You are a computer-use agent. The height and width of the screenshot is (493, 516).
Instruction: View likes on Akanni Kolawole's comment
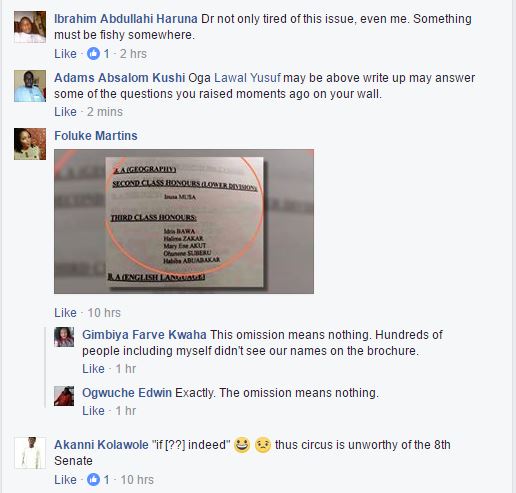point(93,480)
